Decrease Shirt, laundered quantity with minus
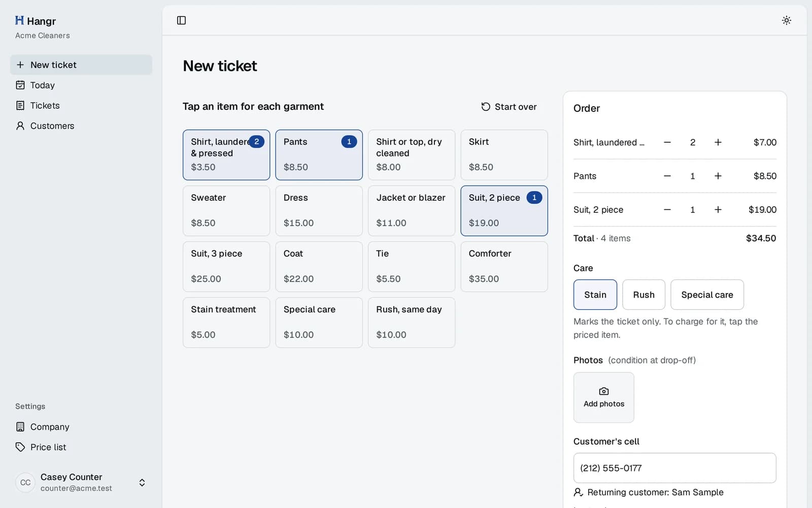Image resolution: width=812 pixels, height=508 pixels. pyautogui.click(x=667, y=142)
